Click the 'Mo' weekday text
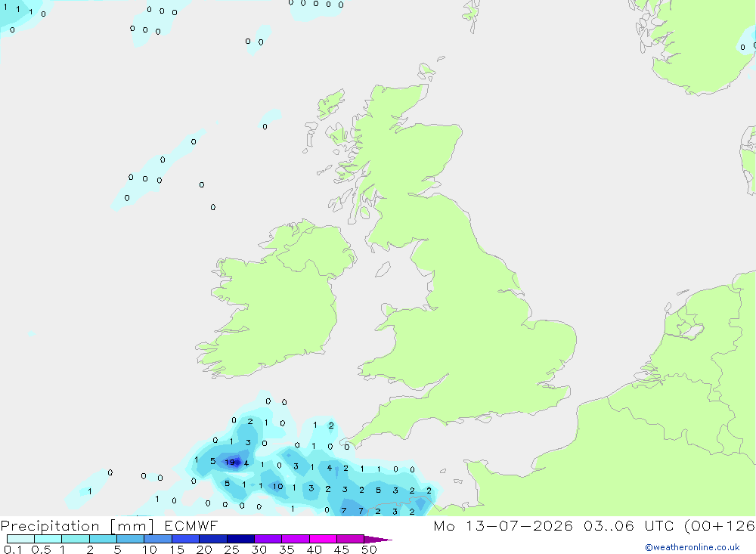Viewport: 756px width, 554px height. (x=444, y=525)
